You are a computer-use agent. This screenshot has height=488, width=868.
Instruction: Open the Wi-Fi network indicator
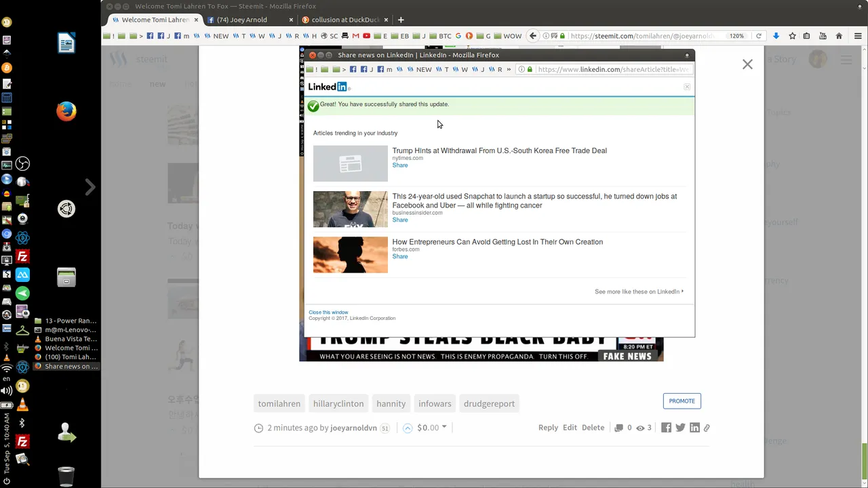[7, 368]
